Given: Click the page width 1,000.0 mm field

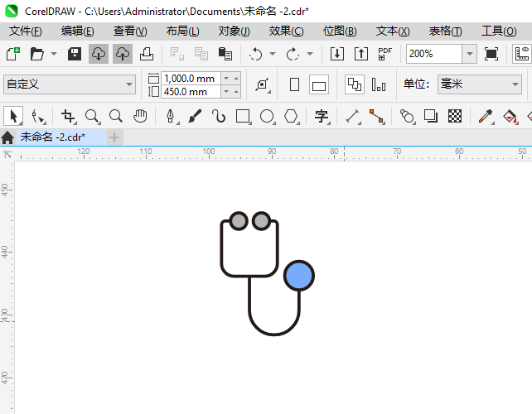Looking at the screenshot, I should (191, 79).
